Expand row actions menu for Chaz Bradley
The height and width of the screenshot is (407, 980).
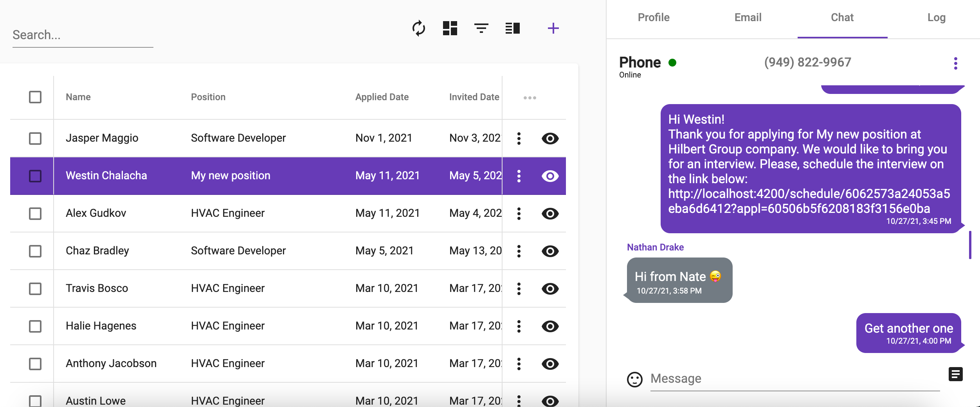tap(519, 251)
